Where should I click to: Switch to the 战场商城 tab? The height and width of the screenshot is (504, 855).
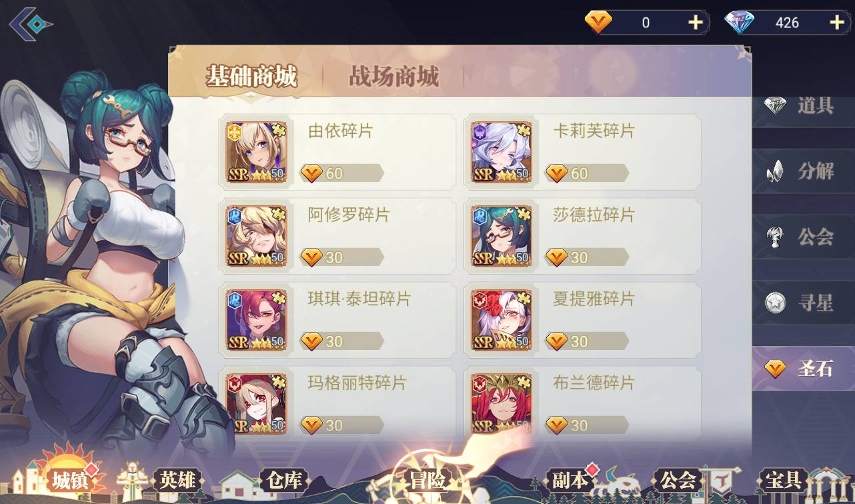393,77
